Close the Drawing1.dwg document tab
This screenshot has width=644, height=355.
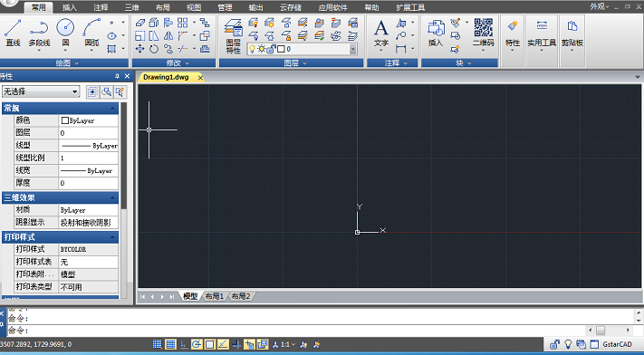point(200,77)
